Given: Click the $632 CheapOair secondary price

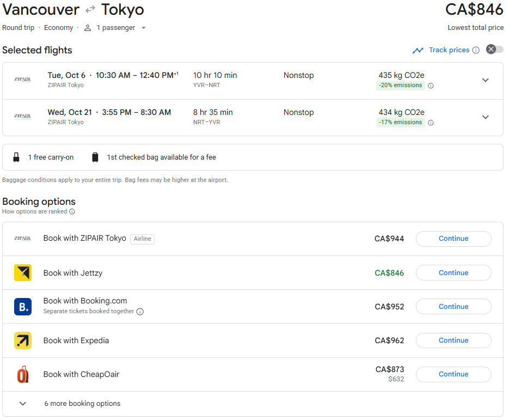Looking at the screenshot, I should [x=396, y=379].
